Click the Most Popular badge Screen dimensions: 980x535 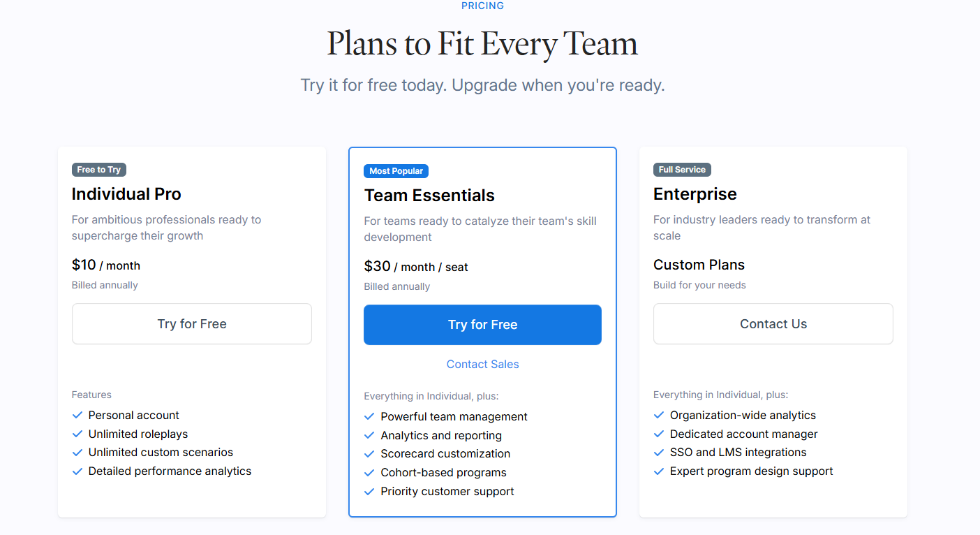[396, 171]
